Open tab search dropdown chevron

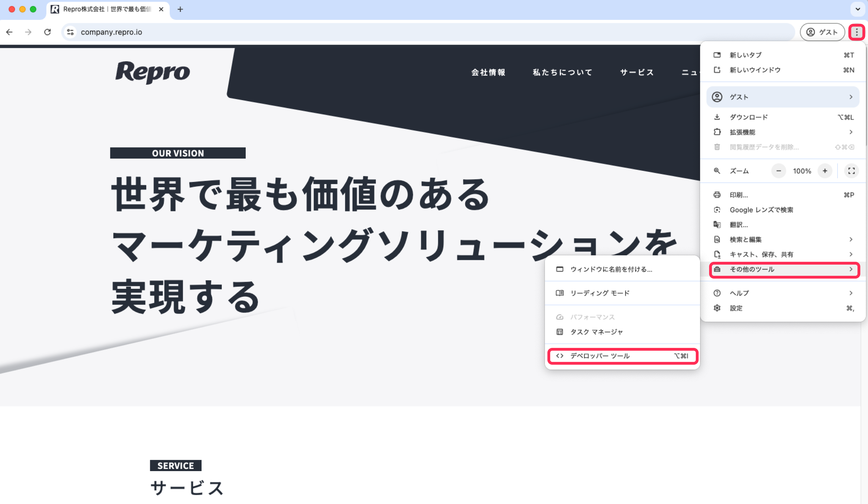coord(857,9)
